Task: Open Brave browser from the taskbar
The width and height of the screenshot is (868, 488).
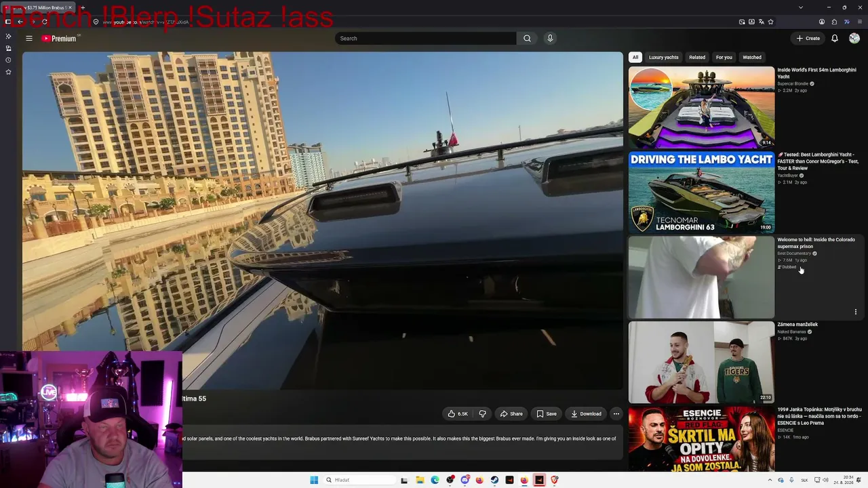Action: coord(554,480)
